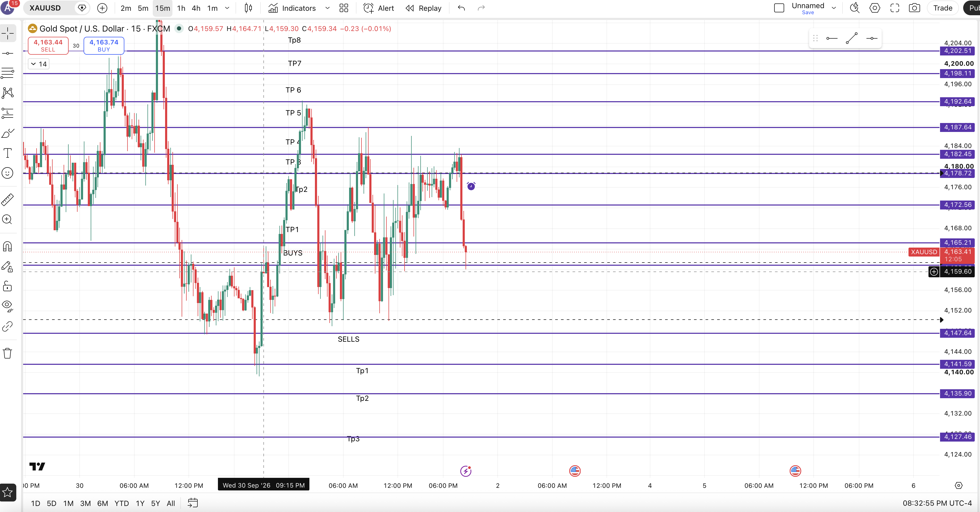Select the 1Y date range
Image resolution: width=980 pixels, height=512 pixels.
point(140,503)
